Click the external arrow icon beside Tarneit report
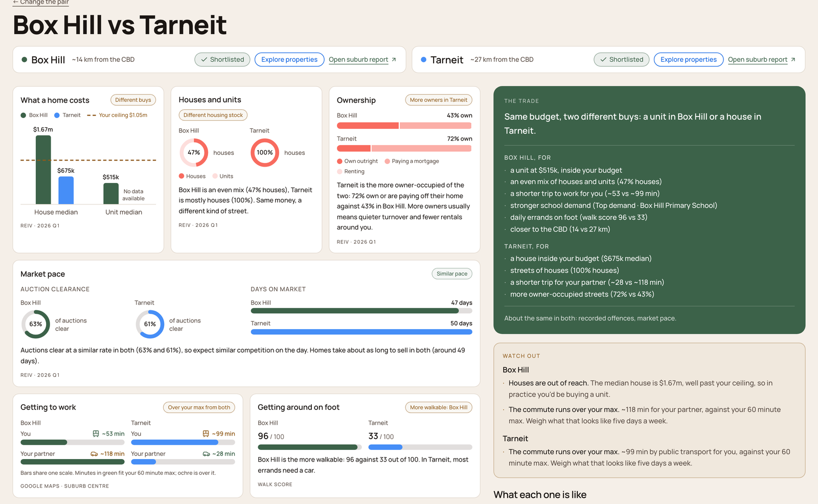Screen dimensions: 818x504 793,60
